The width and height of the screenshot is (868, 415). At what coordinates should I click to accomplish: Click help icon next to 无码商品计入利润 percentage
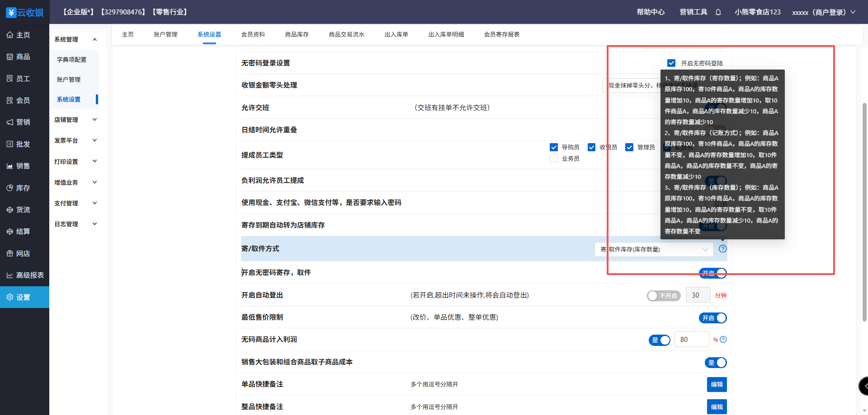723,340
